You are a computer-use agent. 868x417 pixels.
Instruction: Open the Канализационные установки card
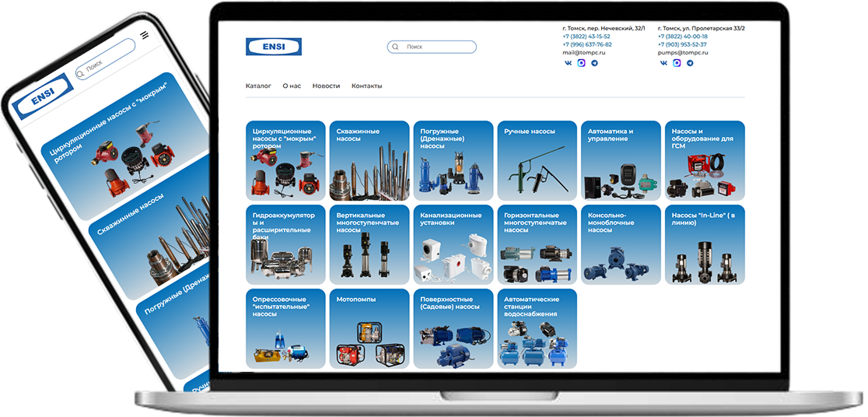(453, 245)
